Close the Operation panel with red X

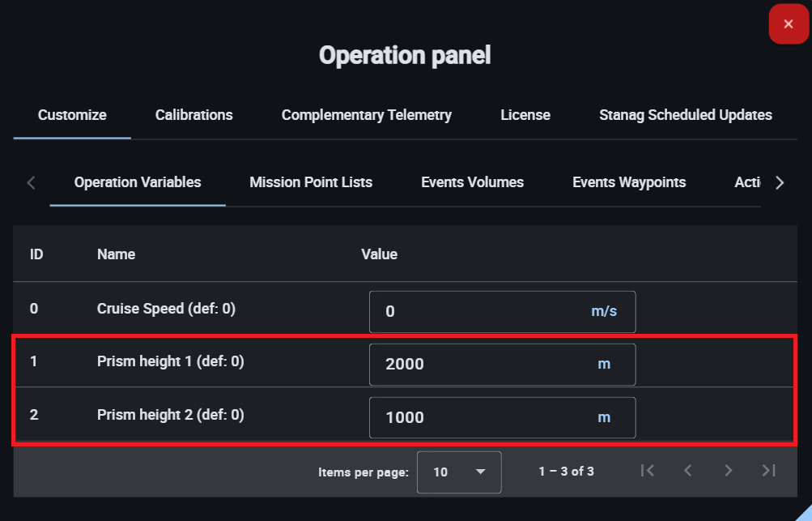[x=789, y=24]
